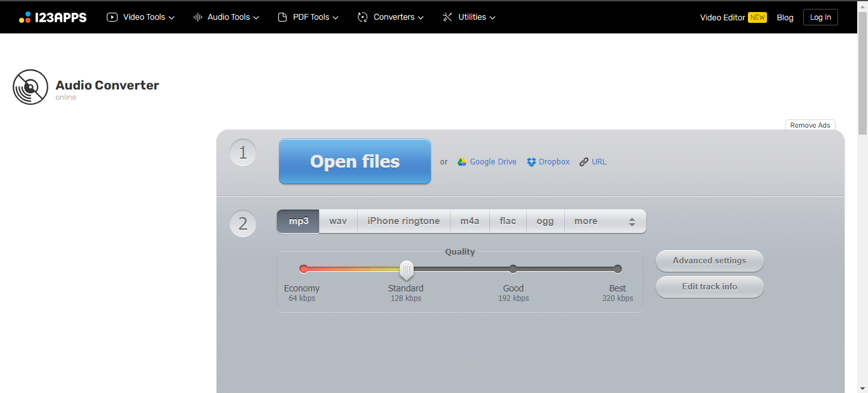This screenshot has width=868, height=393.
Task: Click the Remove Ads button
Action: tap(810, 125)
